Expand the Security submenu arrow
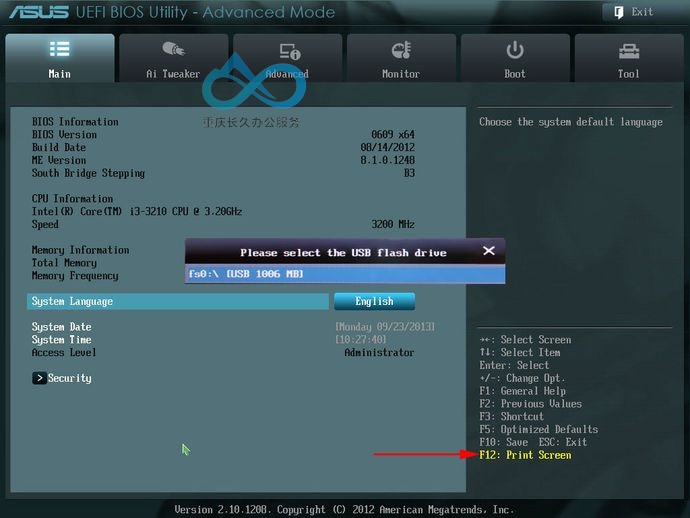This screenshot has width=690, height=518. point(39,378)
